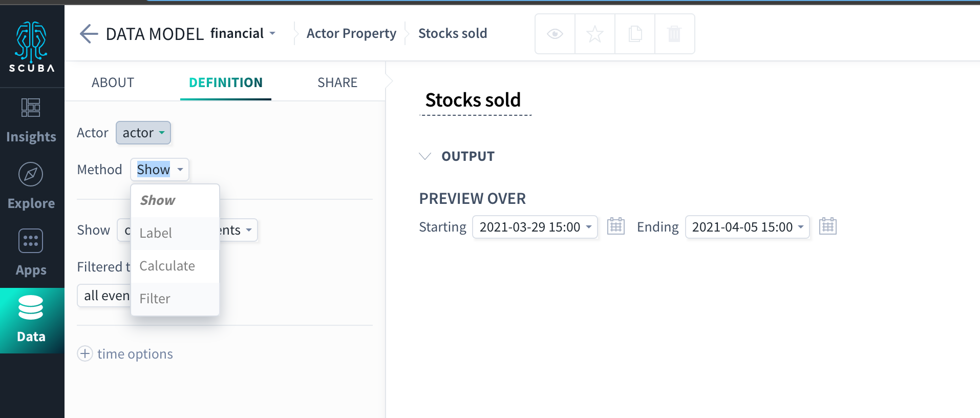
Task: Open the Ending date calendar picker
Action: tap(828, 226)
